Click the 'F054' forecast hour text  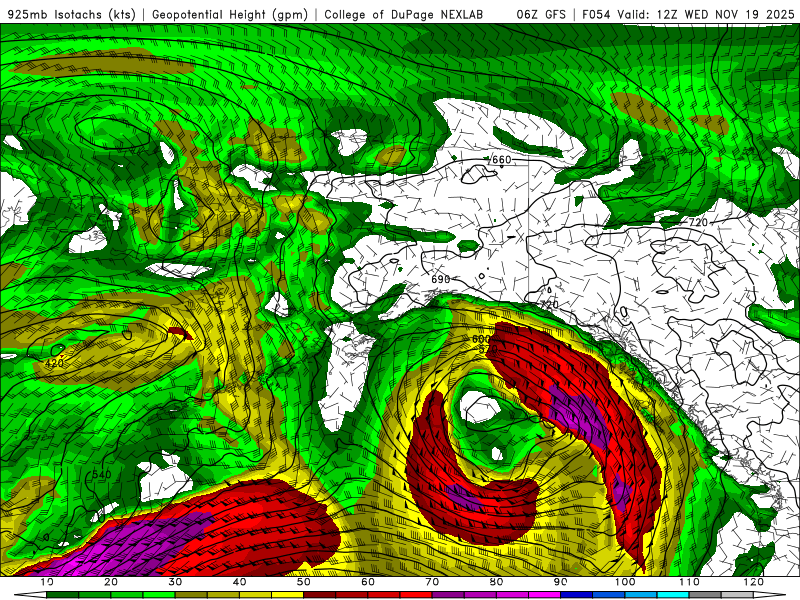coord(596,14)
